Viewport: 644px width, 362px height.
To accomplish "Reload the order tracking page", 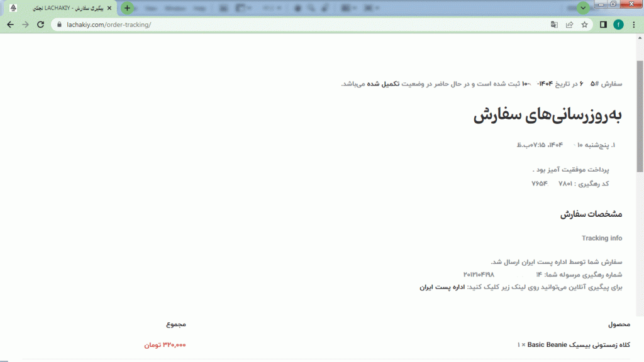I will pyautogui.click(x=41, y=25).
